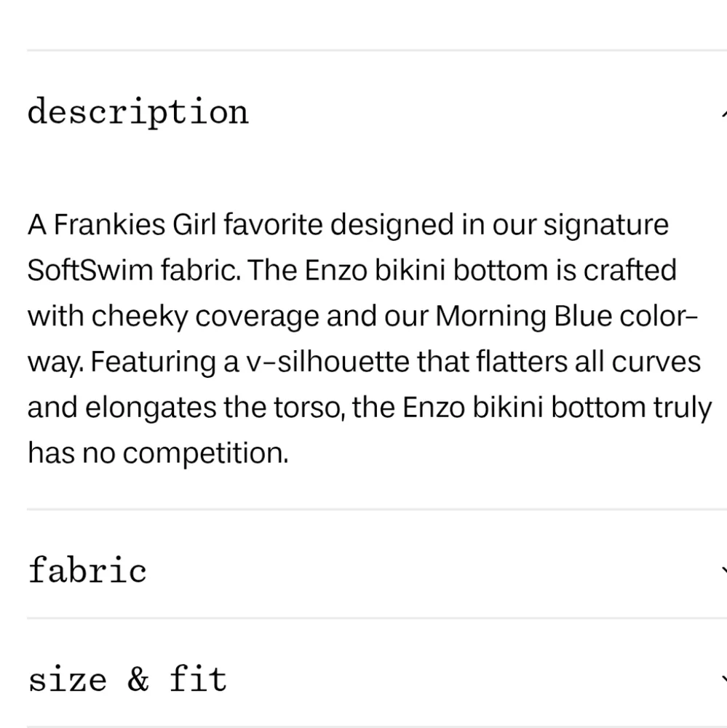Click the empty area of fabric row

(432, 569)
